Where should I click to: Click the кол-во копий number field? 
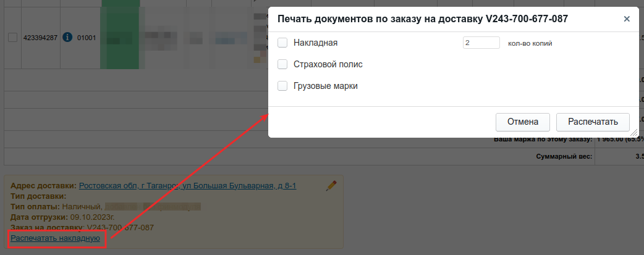tap(481, 43)
